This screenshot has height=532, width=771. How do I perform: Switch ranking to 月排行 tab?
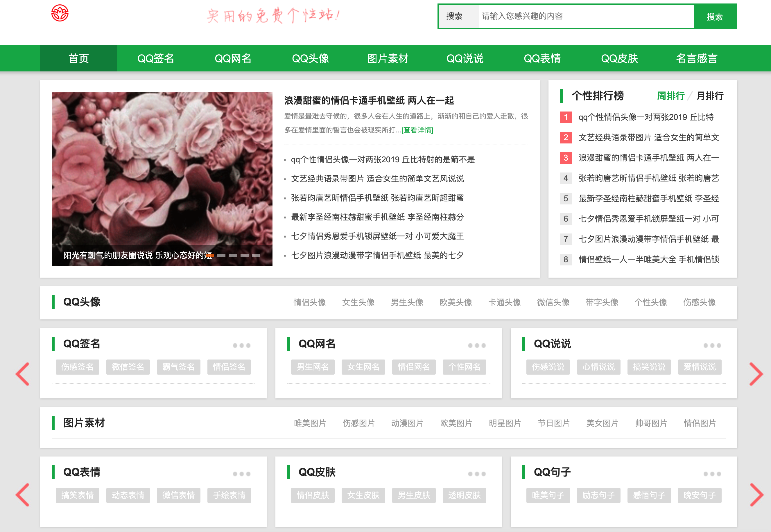[x=710, y=96]
